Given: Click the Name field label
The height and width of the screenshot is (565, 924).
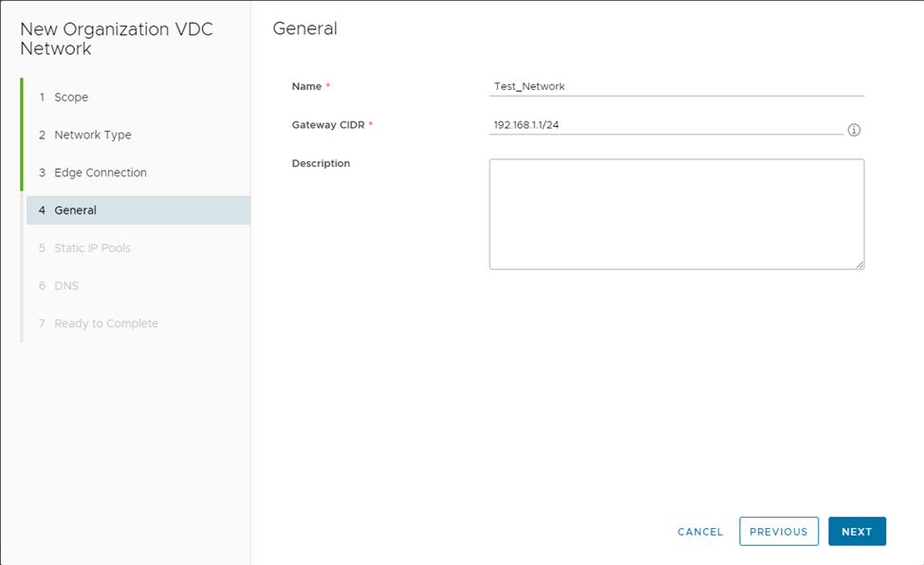Looking at the screenshot, I should (x=306, y=86).
